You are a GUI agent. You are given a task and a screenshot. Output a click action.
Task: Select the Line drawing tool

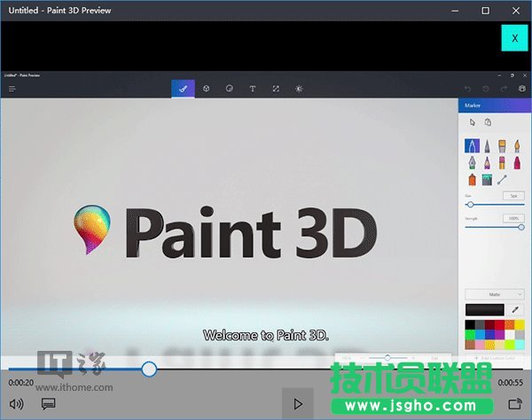click(x=502, y=180)
